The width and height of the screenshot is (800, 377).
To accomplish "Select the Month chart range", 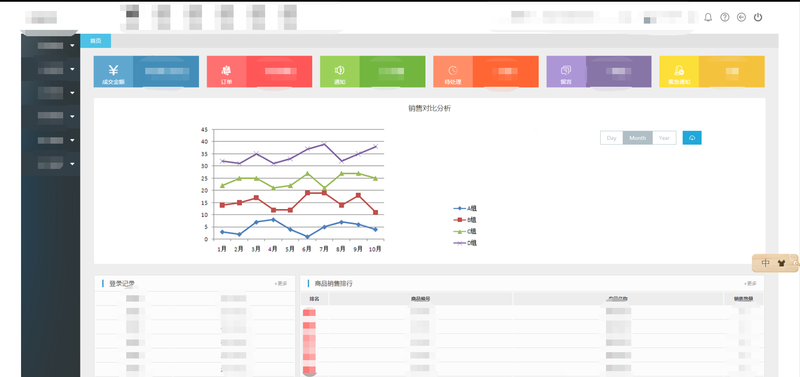I will tap(638, 138).
